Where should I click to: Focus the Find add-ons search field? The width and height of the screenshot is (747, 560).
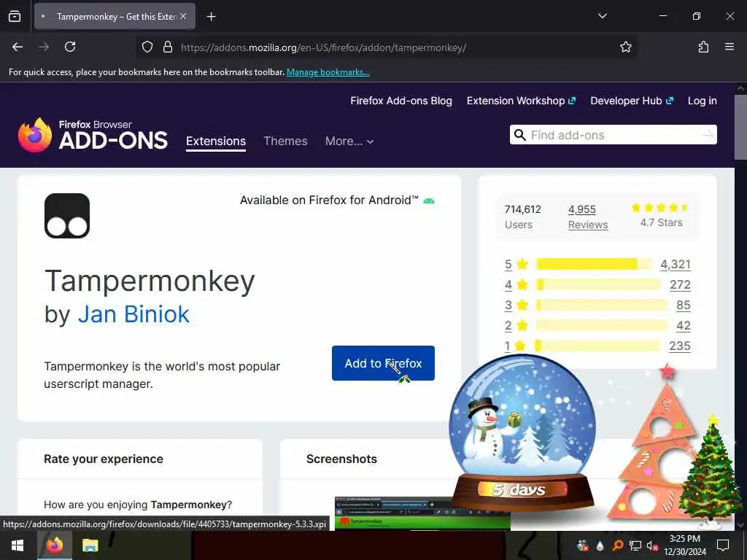[614, 135]
